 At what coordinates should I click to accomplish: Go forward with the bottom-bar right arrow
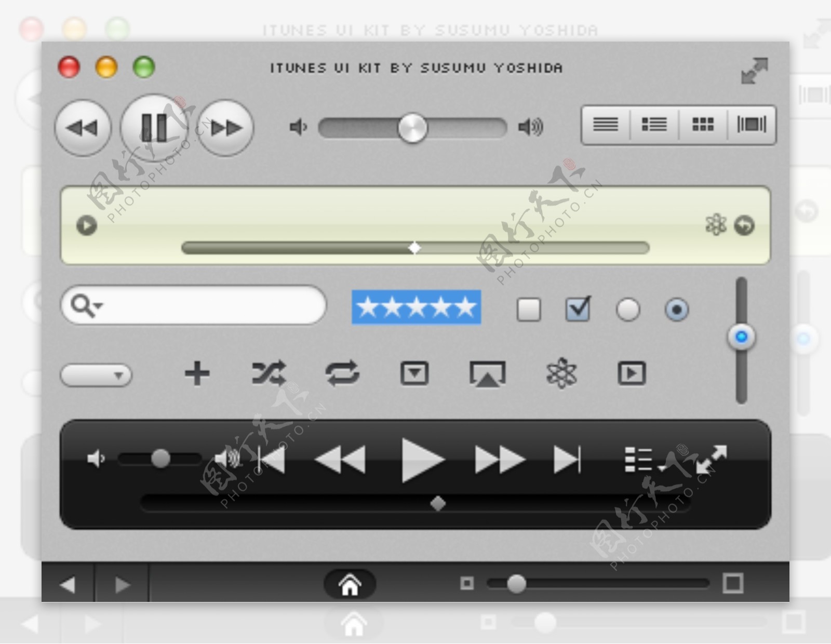pyautogui.click(x=122, y=585)
